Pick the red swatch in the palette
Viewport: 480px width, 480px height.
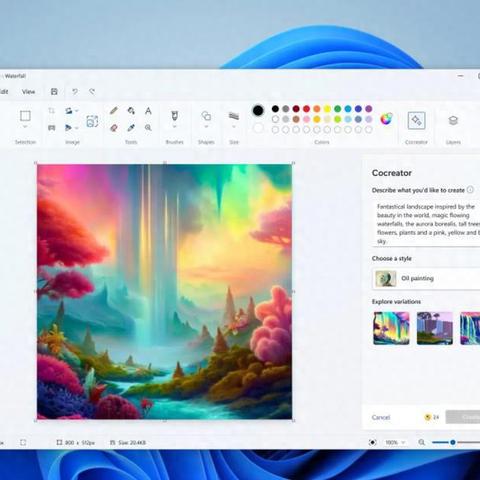(306, 109)
